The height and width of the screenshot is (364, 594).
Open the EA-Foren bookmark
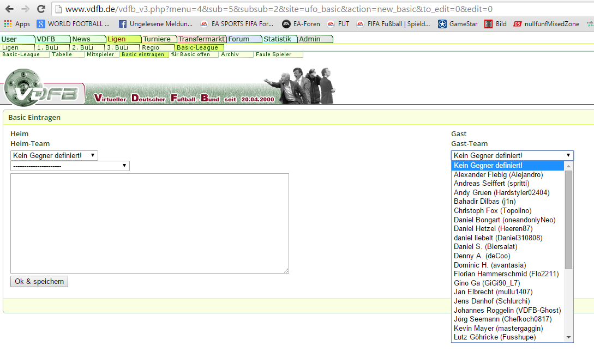(x=301, y=24)
